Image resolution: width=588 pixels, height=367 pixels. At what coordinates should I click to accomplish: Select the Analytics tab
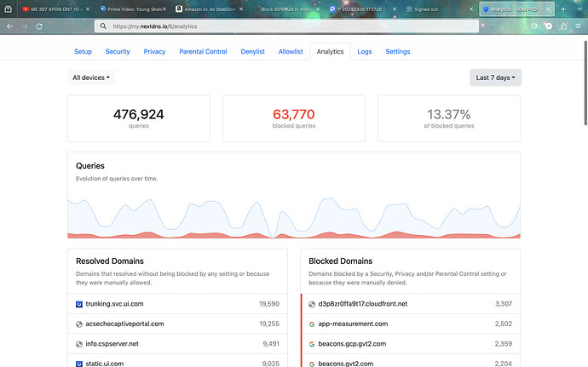pos(330,51)
